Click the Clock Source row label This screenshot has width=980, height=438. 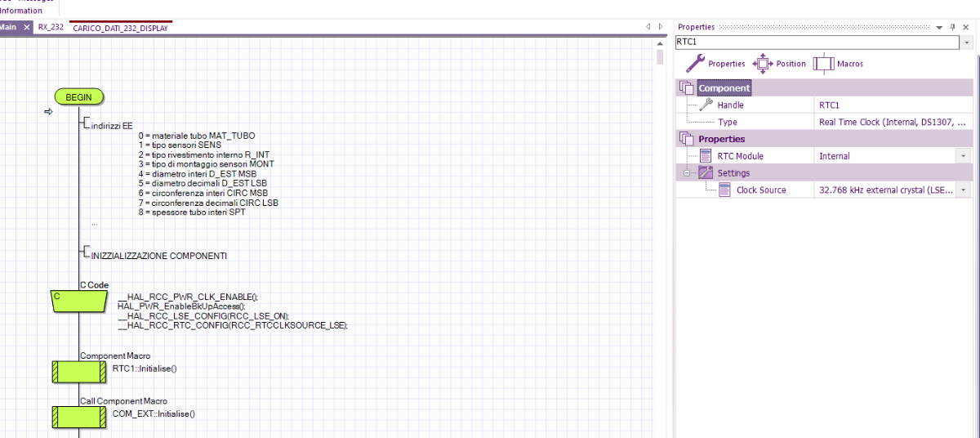coord(761,190)
